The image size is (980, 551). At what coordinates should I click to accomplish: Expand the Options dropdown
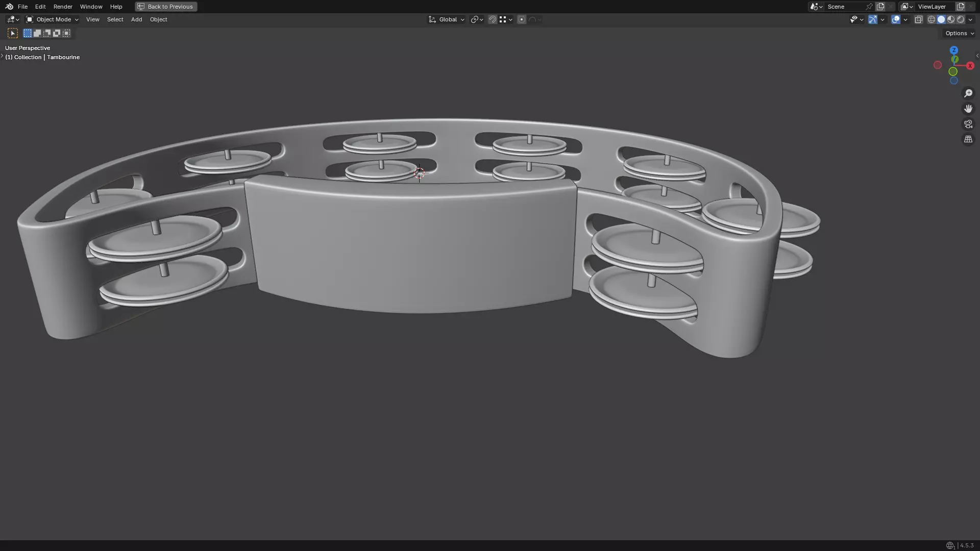(x=959, y=33)
